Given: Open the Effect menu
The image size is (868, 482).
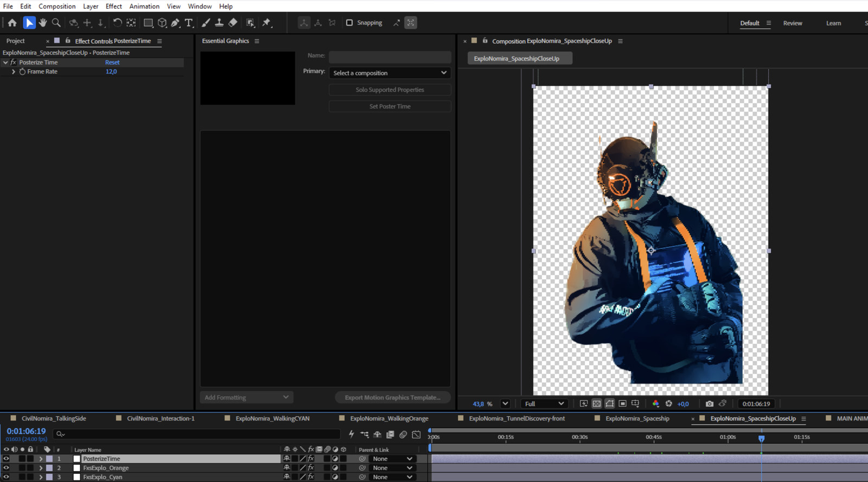Looking at the screenshot, I should (113, 6).
